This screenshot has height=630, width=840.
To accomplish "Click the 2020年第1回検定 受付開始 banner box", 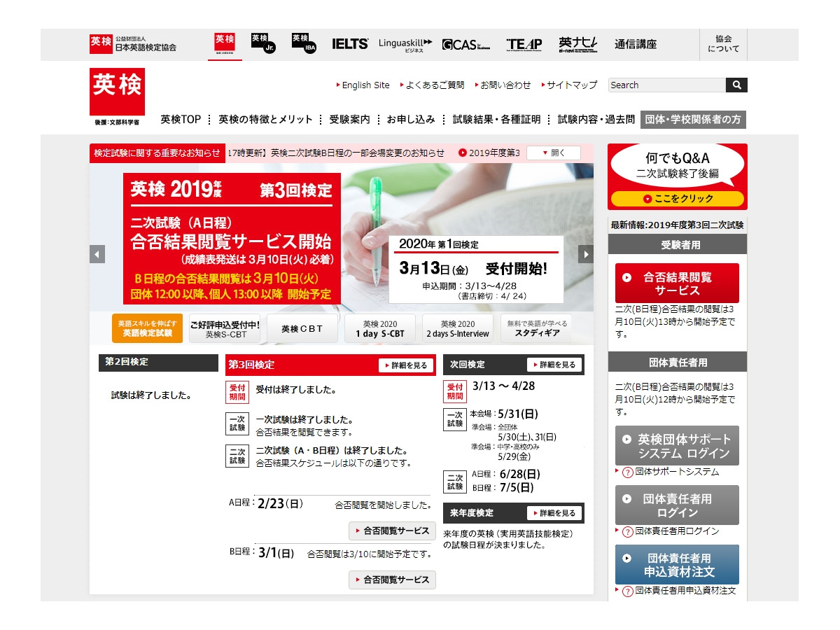I will [476, 269].
